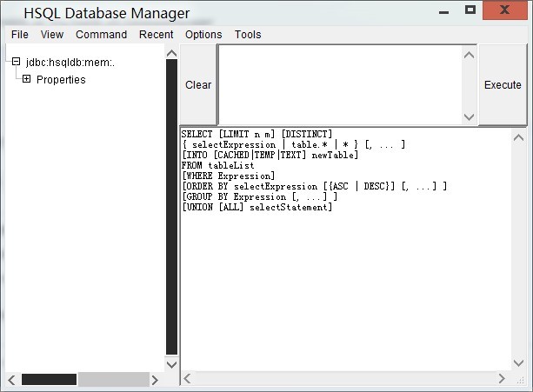Collapse the jdbc:hsqldb:mem:. tree node

point(16,62)
